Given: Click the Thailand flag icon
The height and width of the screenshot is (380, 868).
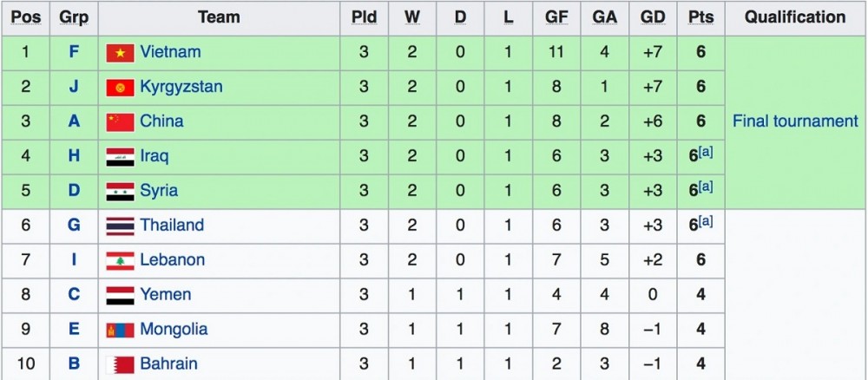Looking at the screenshot, I should tap(120, 226).
